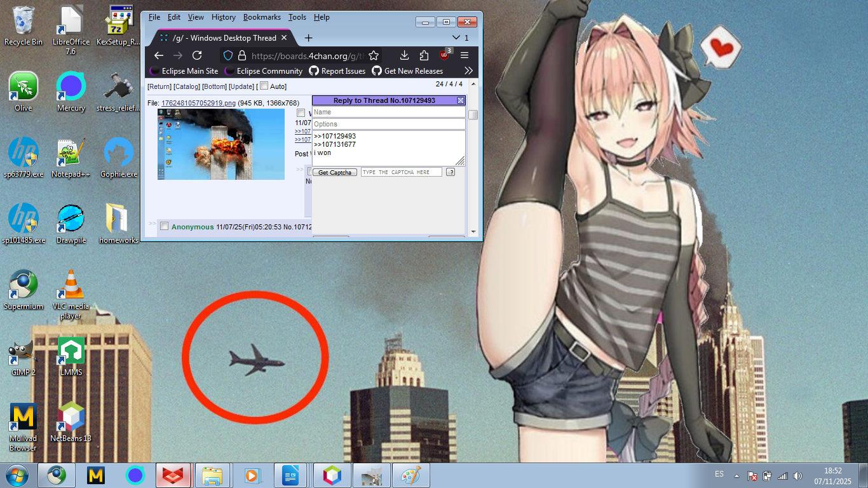
Task: Launch Paint from the taskbar
Action: tap(411, 475)
